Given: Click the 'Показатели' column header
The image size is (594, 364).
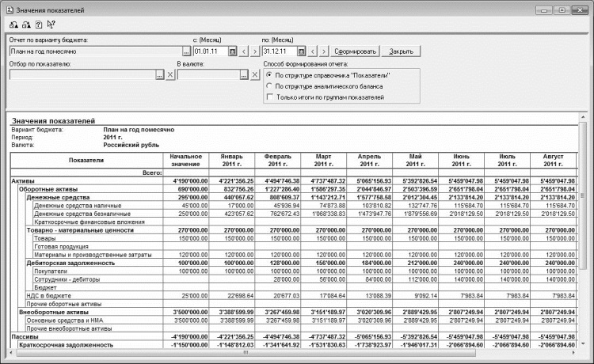Looking at the screenshot, I should (86, 161).
